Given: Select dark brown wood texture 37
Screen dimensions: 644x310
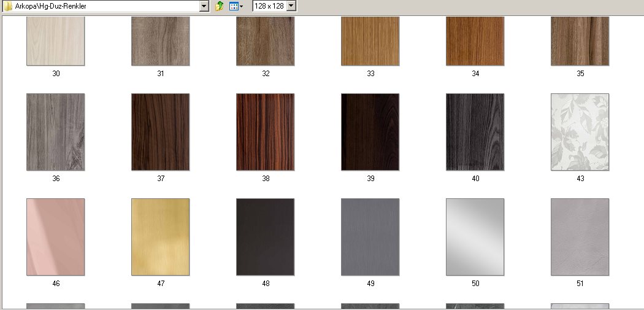Looking at the screenshot, I should [161, 132].
